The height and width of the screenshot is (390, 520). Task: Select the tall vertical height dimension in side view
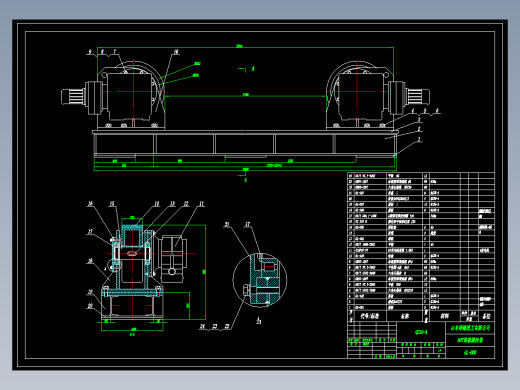tap(204, 272)
